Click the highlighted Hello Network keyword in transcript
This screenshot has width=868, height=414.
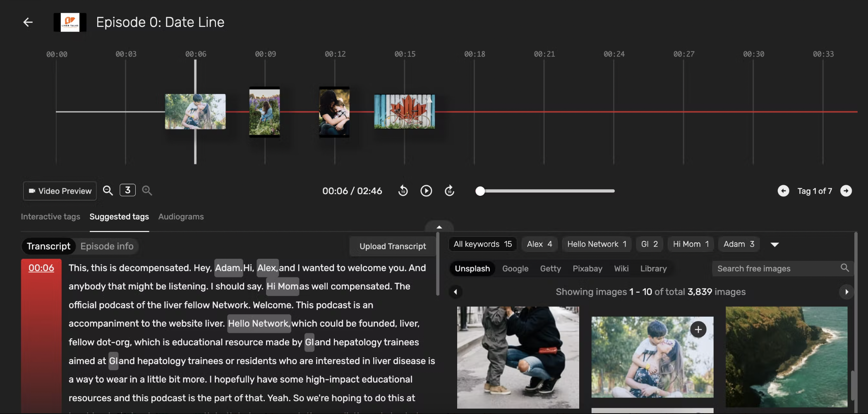(x=259, y=323)
